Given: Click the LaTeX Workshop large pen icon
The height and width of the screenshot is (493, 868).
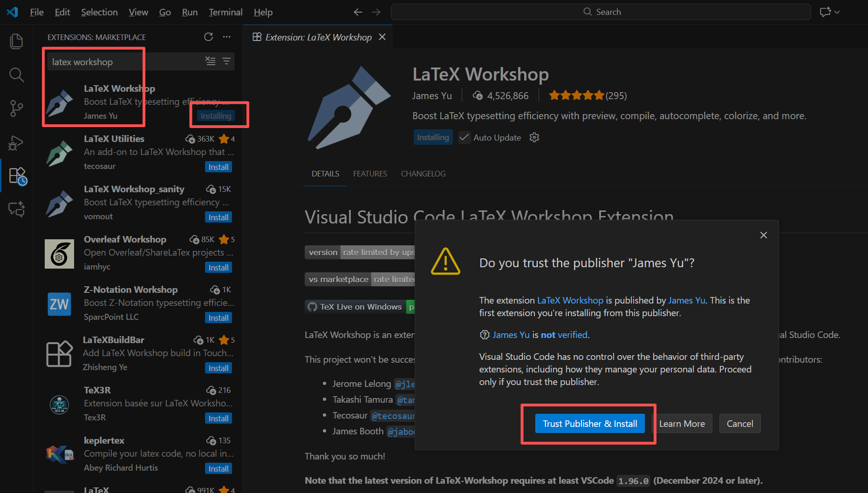Looking at the screenshot, I should (349, 108).
